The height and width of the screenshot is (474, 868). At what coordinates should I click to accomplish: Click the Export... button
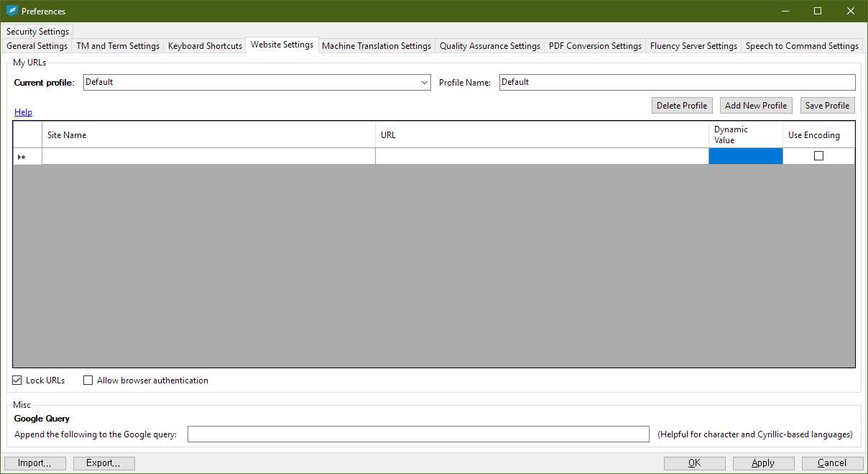coord(103,463)
